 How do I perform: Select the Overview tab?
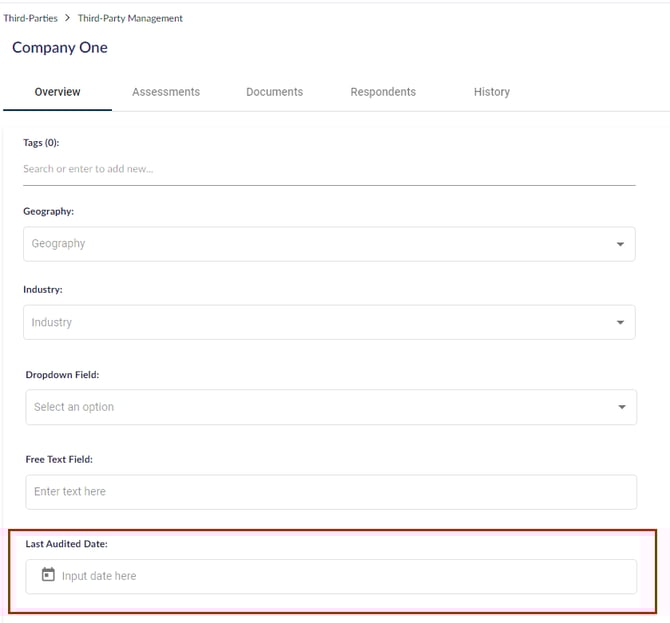point(57,92)
